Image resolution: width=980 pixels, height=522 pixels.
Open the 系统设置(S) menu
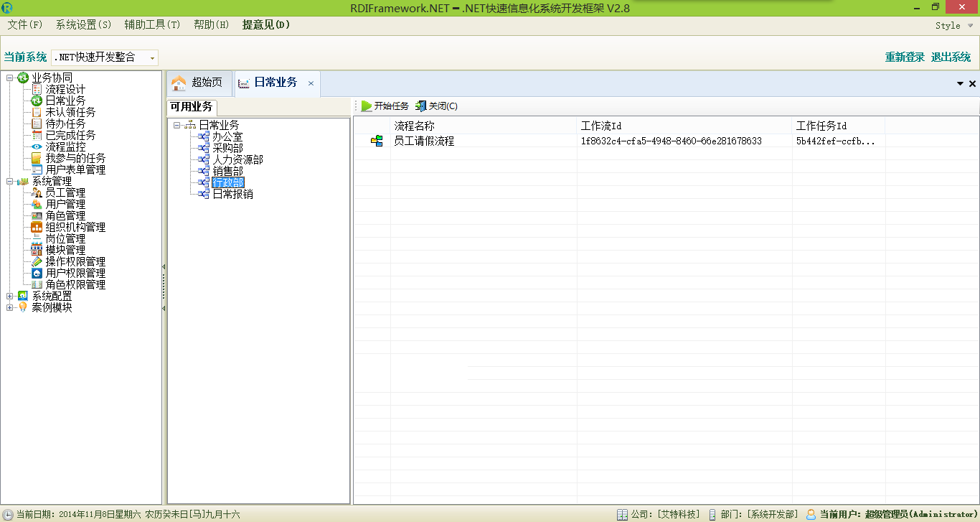[83, 25]
